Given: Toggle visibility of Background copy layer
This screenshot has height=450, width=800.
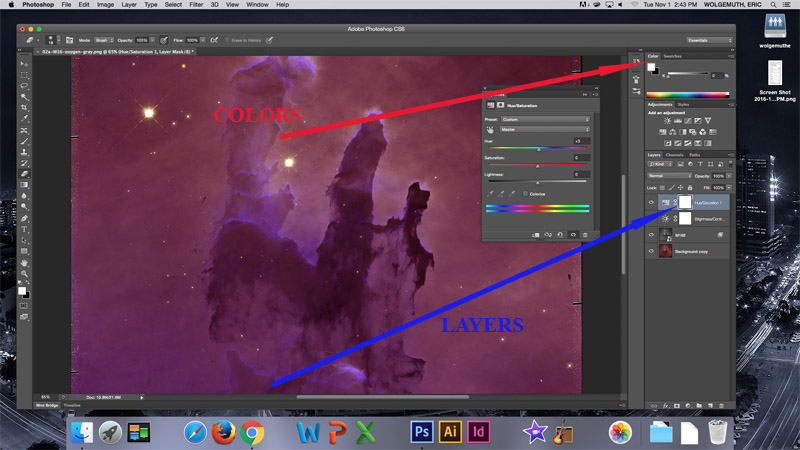Looking at the screenshot, I should coord(651,251).
